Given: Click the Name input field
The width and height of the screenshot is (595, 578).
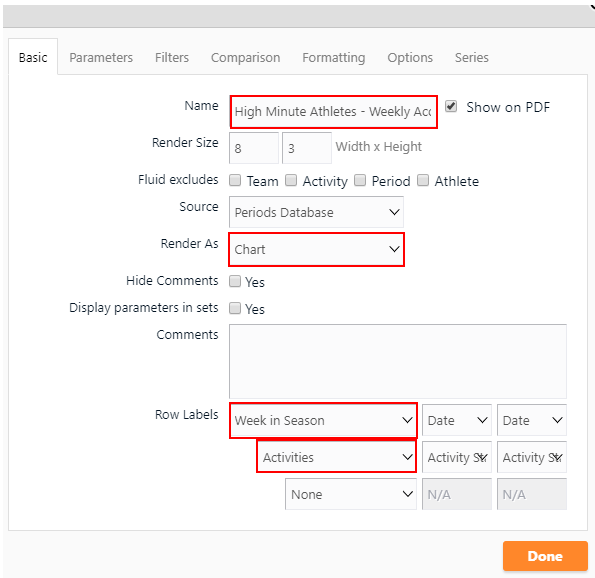Looking at the screenshot, I should (x=334, y=112).
